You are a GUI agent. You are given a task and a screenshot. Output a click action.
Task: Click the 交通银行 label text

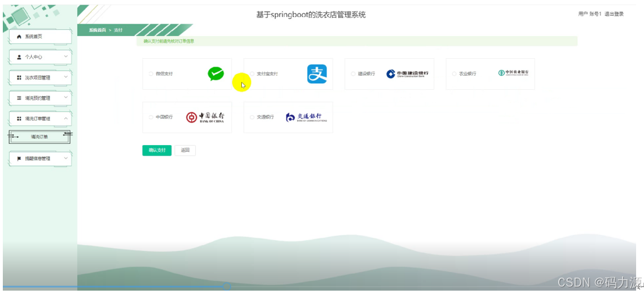click(x=265, y=117)
